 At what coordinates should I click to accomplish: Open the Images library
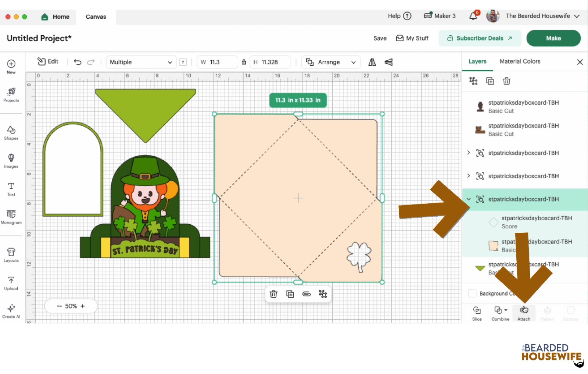(x=11, y=161)
